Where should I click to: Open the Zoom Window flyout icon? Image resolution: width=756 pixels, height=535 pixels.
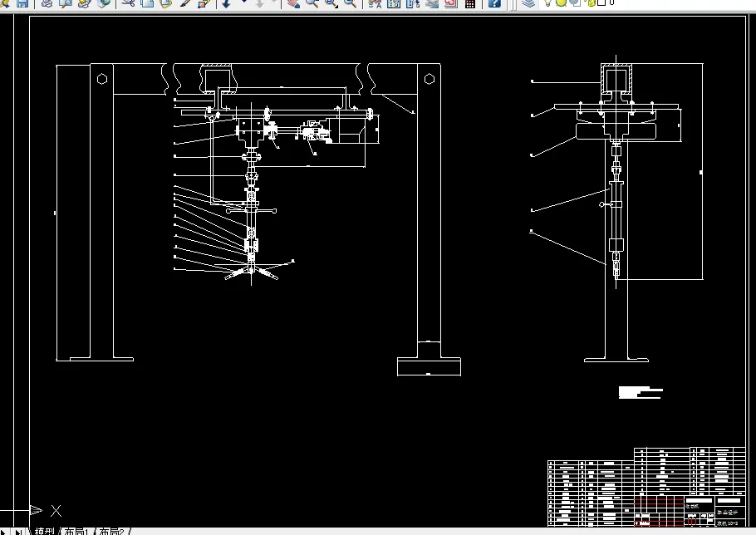click(331, 3)
